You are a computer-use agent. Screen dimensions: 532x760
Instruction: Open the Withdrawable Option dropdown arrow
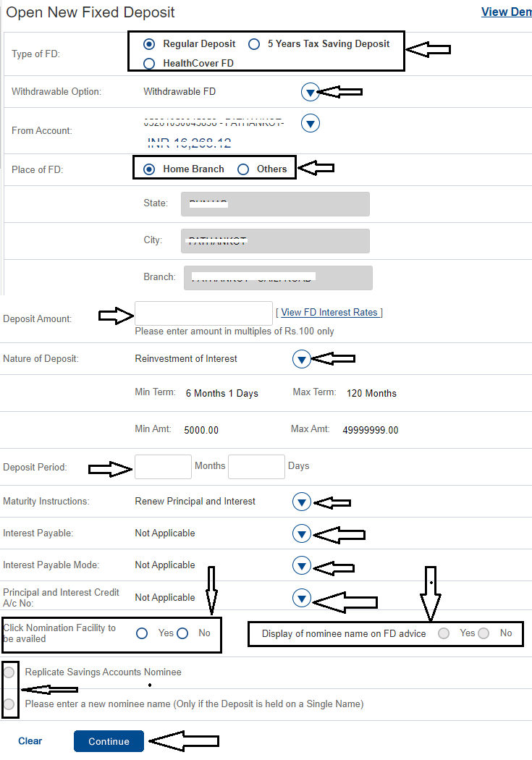pyautogui.click(x=310, y=92)
